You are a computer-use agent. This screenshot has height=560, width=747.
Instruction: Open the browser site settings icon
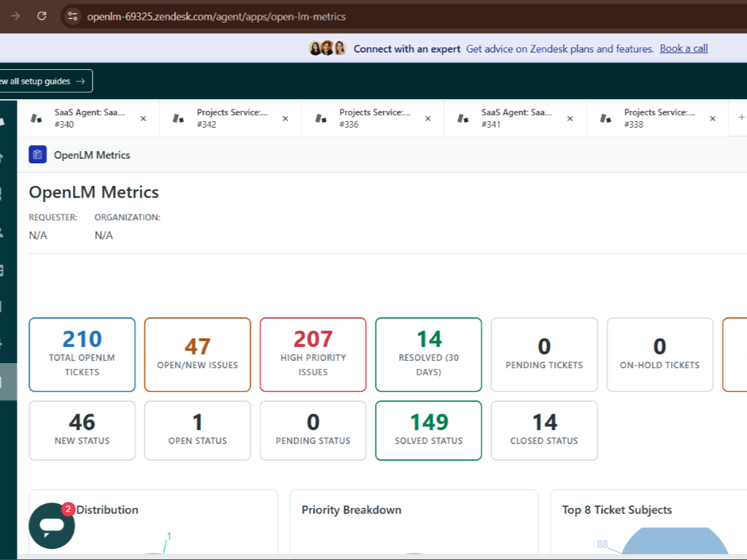coord(72,16)
